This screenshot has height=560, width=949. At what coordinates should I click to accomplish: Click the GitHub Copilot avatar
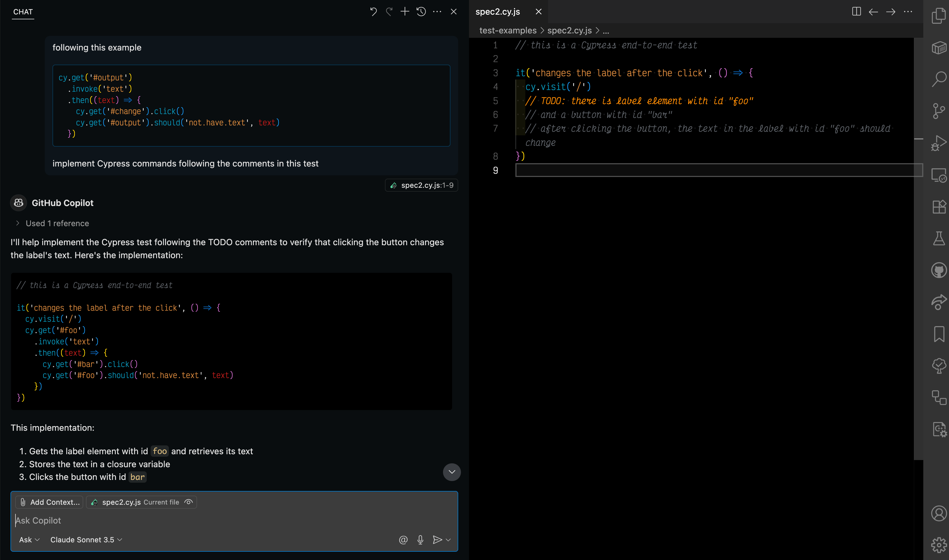[x=19, y=203]
